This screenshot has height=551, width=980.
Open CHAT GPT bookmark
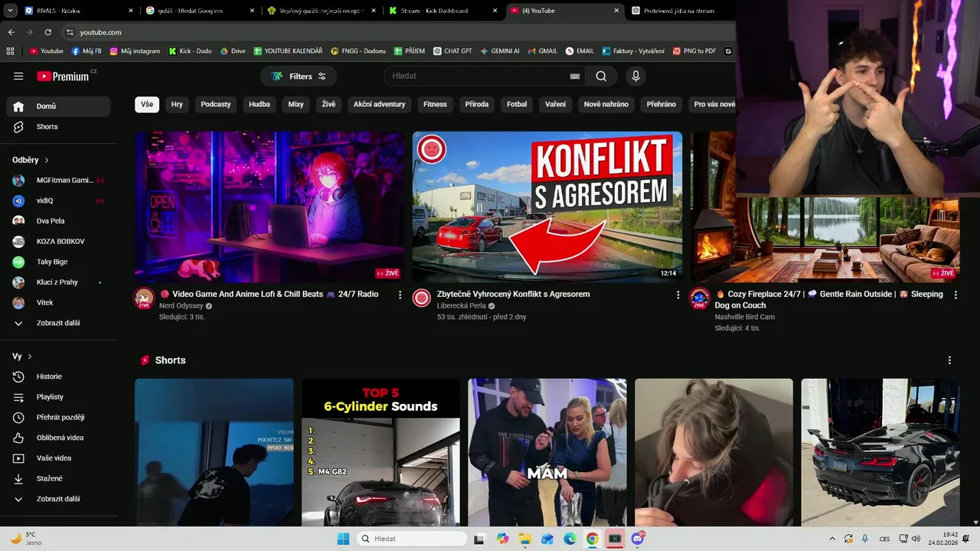[x=452, y=51]
